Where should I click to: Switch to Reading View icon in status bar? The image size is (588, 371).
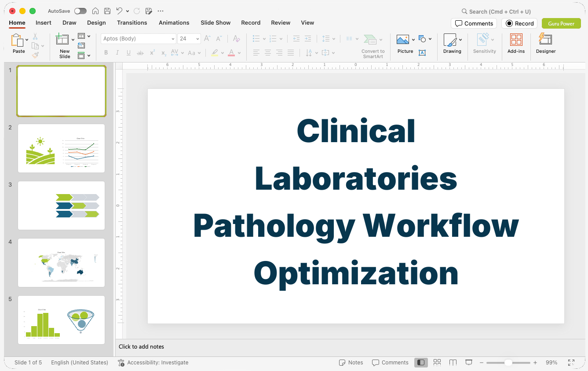[453, 363]
